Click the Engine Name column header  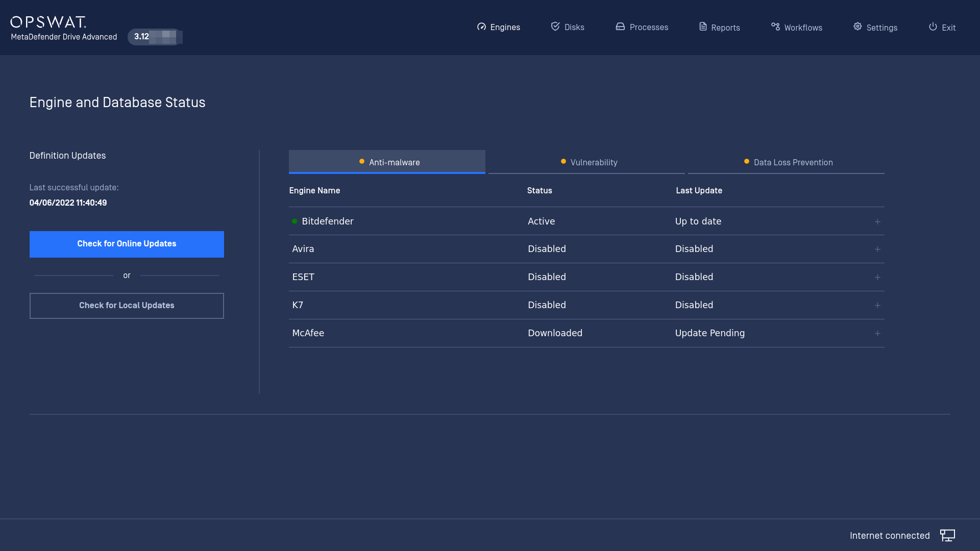[x=314, y=190]
